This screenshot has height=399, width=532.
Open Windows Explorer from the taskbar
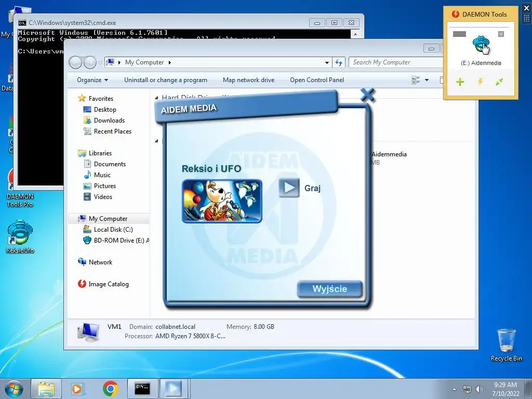coord(46,389)
